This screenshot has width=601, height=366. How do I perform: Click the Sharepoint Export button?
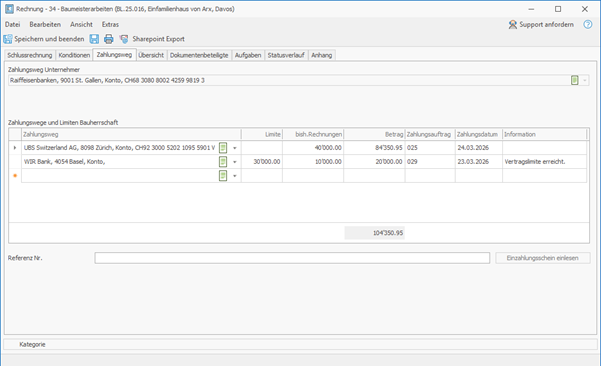coord(152,39)
